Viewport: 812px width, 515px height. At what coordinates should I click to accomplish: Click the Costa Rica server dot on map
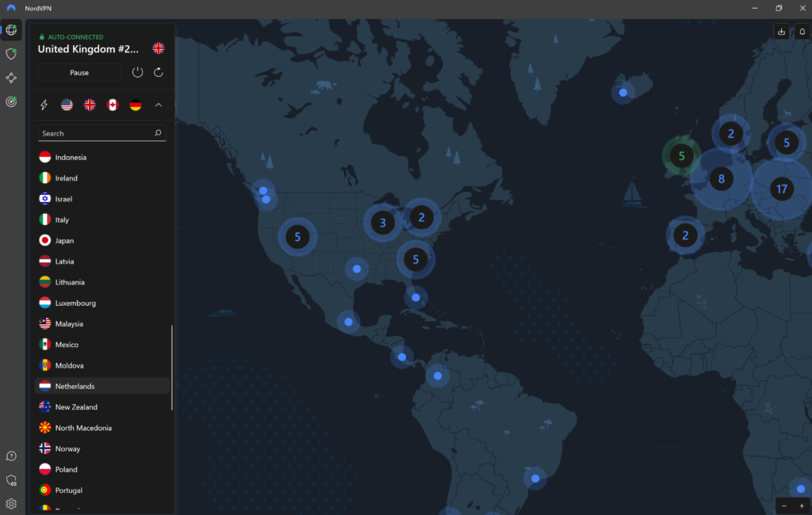tap(402, 357)
